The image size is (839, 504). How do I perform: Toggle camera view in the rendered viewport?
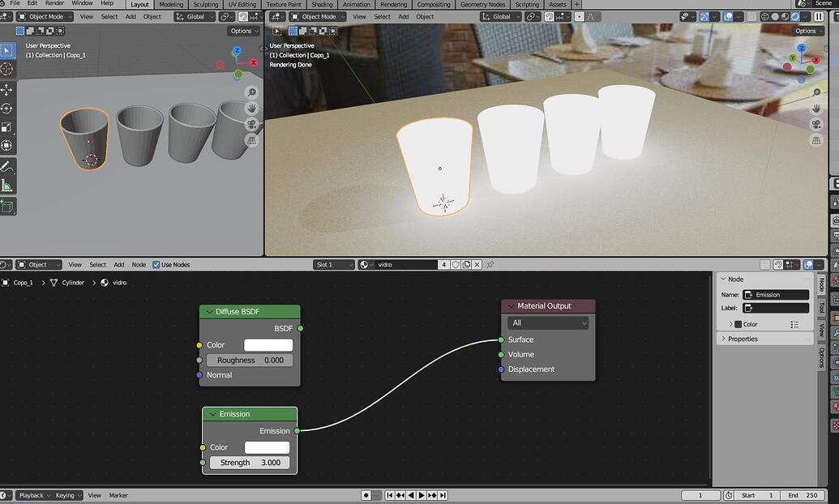click(816, 124)
